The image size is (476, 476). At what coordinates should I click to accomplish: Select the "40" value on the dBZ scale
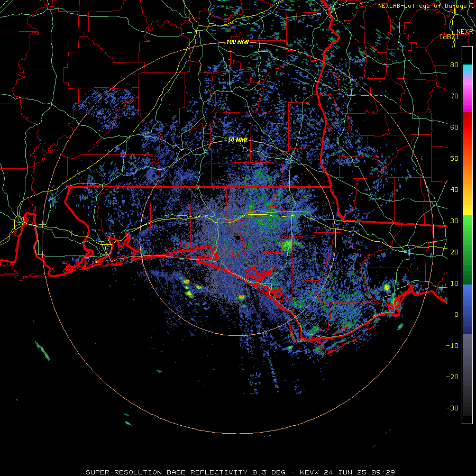coord(454,190)
